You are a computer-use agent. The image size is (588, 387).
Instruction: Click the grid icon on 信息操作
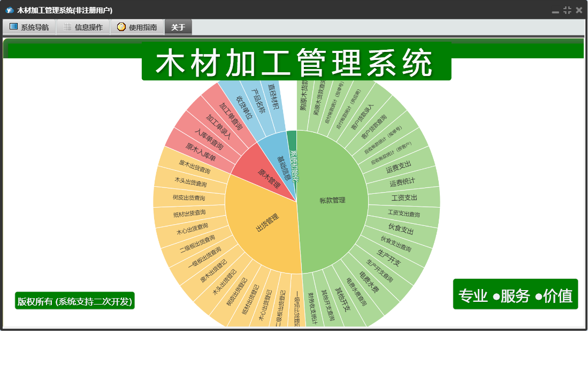[67, 27]
